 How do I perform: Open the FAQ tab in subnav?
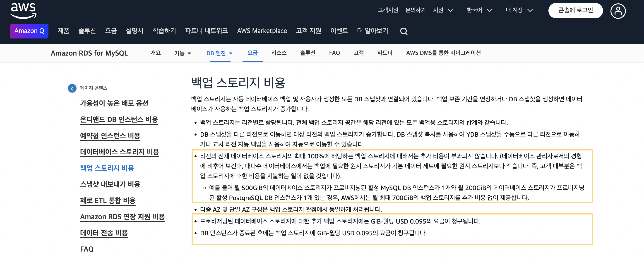(334, 53)
